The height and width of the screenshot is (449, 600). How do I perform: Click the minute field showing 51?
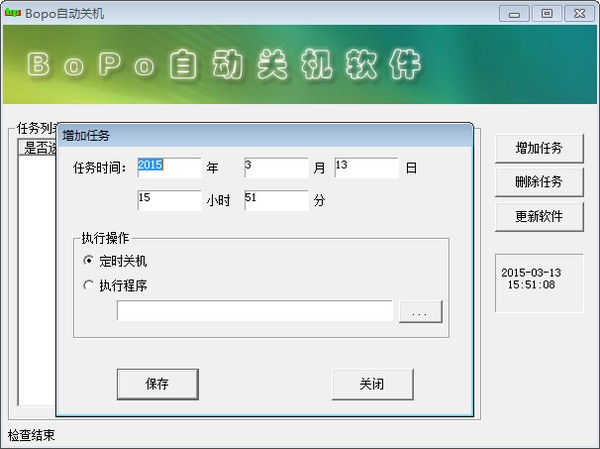pos(276,200)
